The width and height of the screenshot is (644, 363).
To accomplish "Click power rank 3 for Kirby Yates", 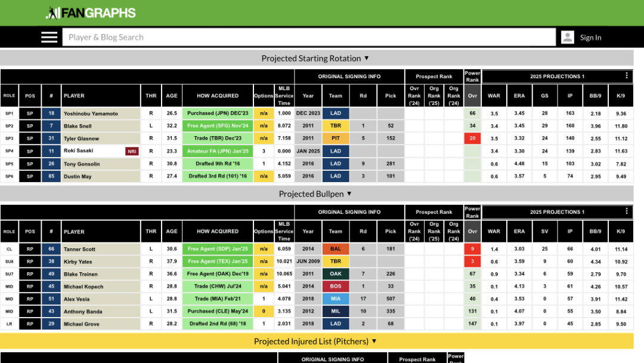I will tap(472, 262).
